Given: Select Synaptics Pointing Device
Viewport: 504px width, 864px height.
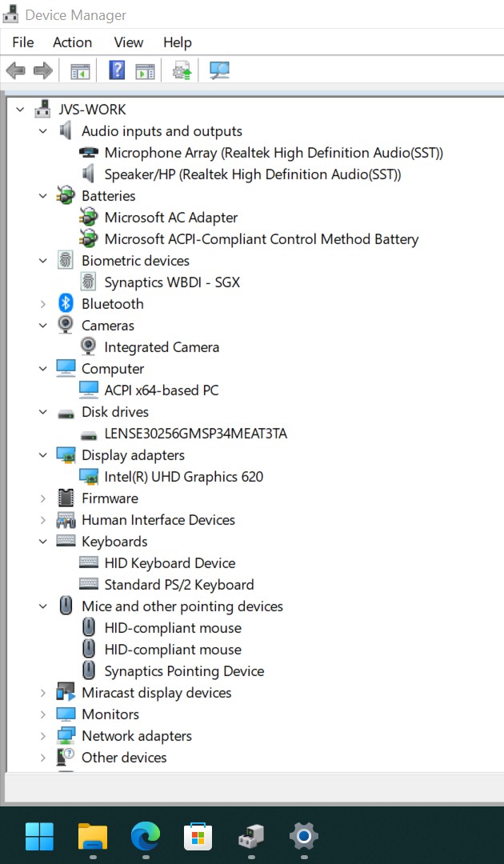Looking at the screenshot, I should [x=184, y=671].
